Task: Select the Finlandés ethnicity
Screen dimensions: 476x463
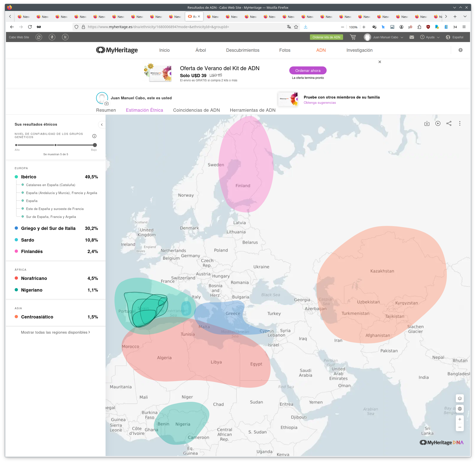Action: (x=56, y=252)
